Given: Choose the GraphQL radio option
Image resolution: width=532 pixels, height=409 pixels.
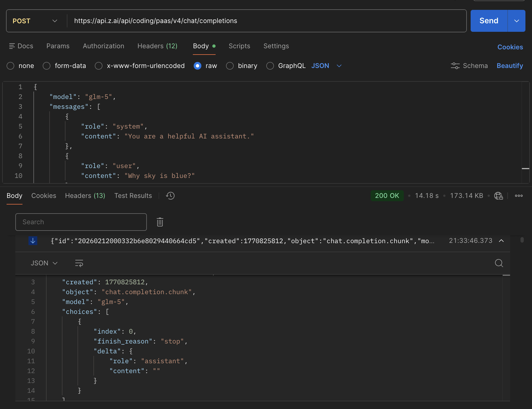Looking at the screenshot, I should coord(270,66).
